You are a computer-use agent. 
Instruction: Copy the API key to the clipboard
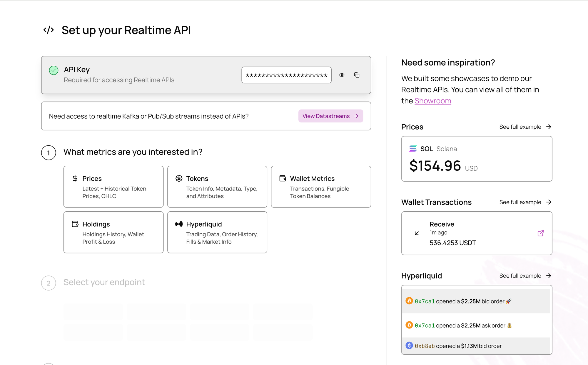point(357,75)
